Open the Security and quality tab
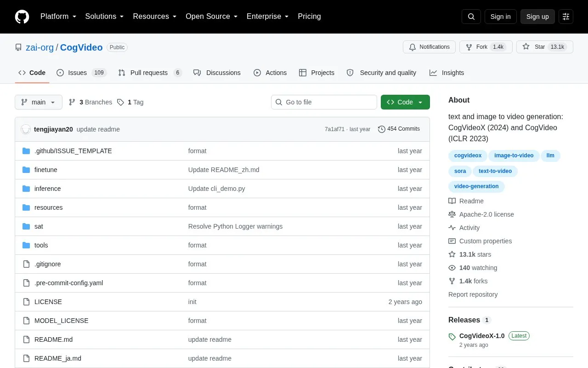The height and width of the screenshot is (368, 588). click(381, 73)
